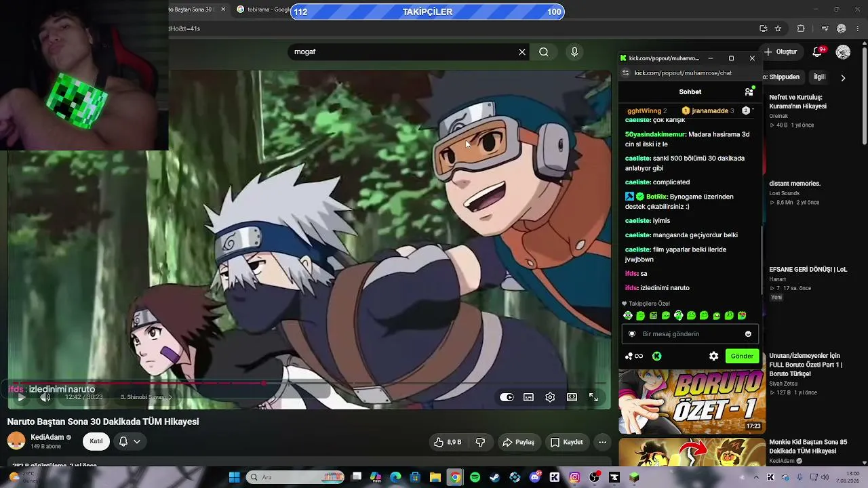Open Steam from the taskbar
868x488 pixels.
click(494, 477)
